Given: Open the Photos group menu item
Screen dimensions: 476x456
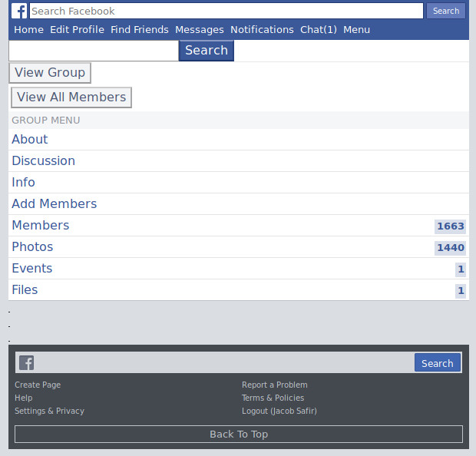Looking at the screenshot, I should pos(239,247).
